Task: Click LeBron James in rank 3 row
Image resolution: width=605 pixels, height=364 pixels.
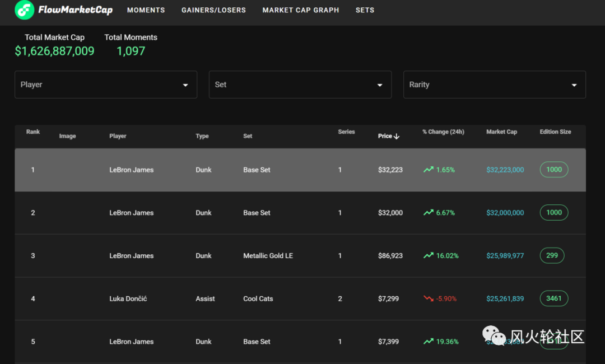Action: [x=131, y=256]
